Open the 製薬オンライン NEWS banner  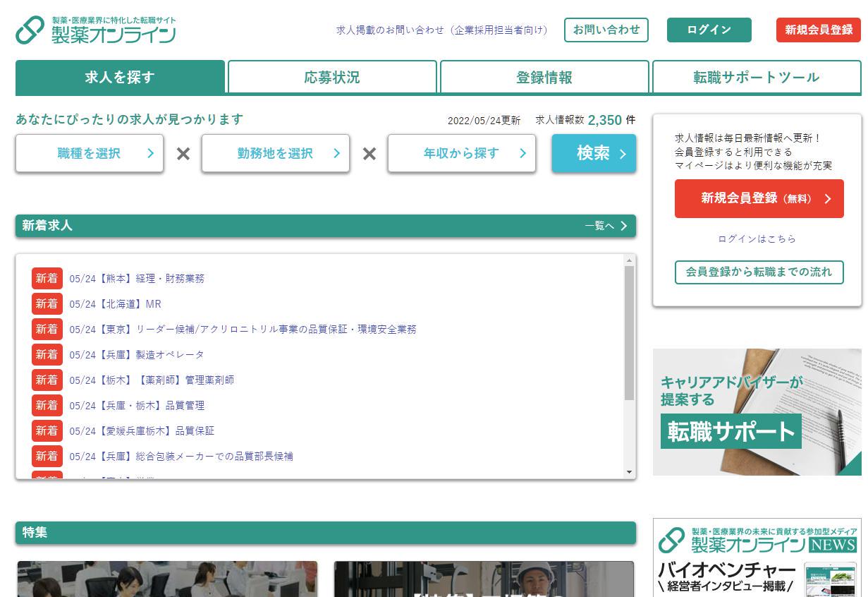[757, 557]
